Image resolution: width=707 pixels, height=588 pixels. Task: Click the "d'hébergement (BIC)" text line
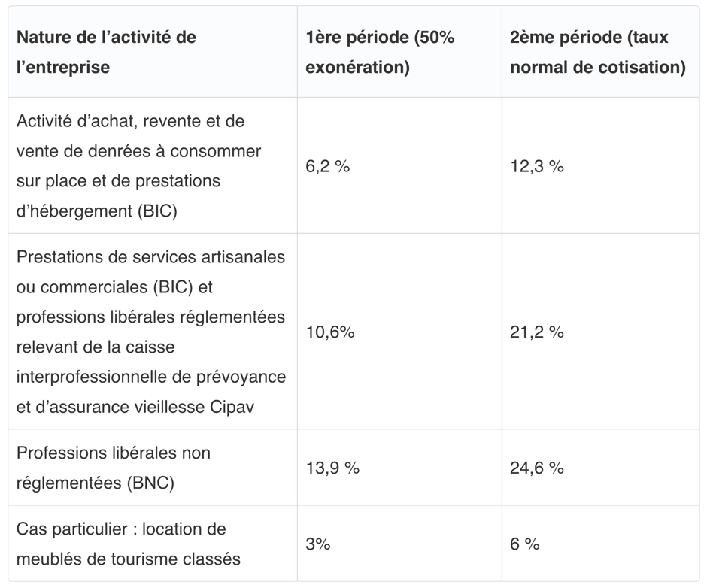(96, 211)
